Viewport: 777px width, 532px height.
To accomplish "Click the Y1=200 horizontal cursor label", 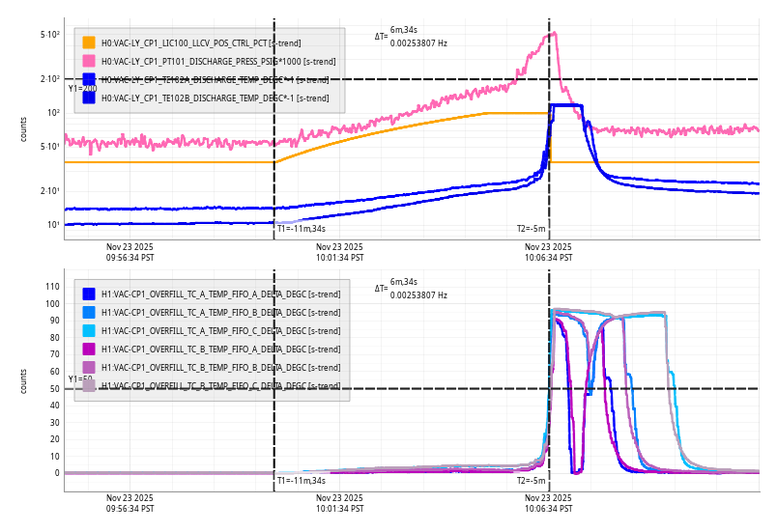I will (82, 89).
